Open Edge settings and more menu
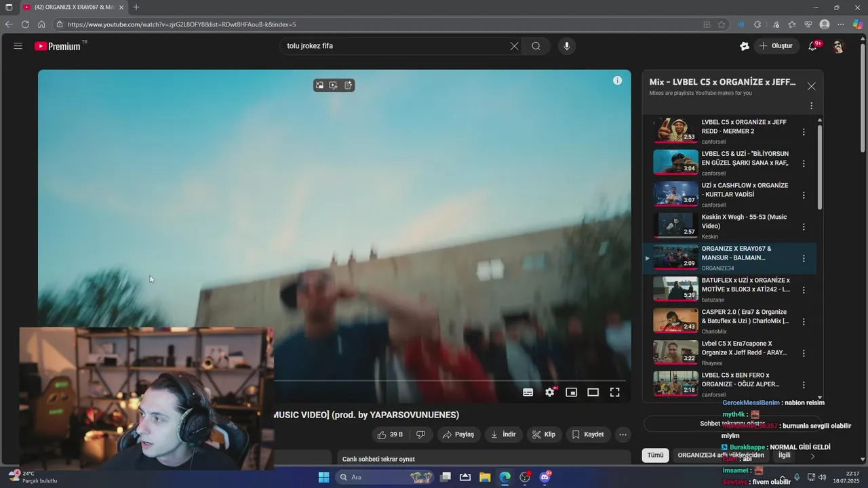 [841, 24]
